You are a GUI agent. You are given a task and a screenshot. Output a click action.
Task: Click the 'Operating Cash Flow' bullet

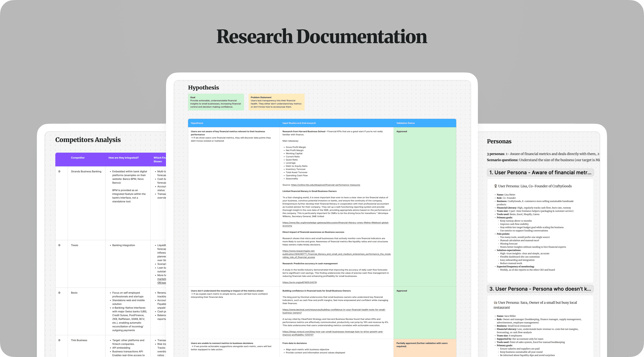[297, 176]
